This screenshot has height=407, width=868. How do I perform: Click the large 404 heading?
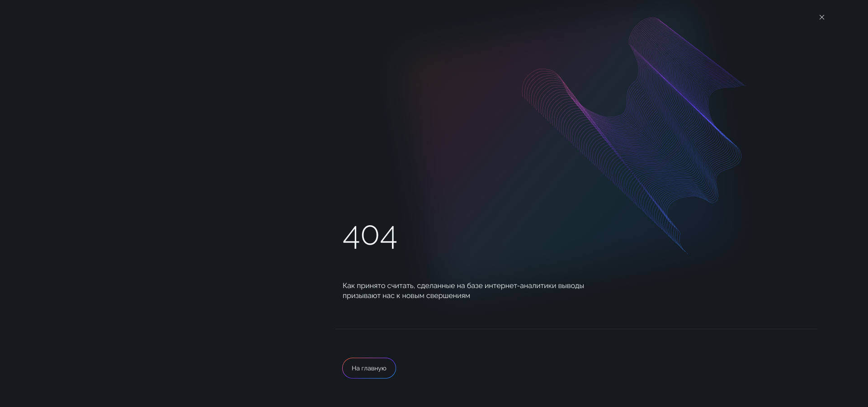370,237
